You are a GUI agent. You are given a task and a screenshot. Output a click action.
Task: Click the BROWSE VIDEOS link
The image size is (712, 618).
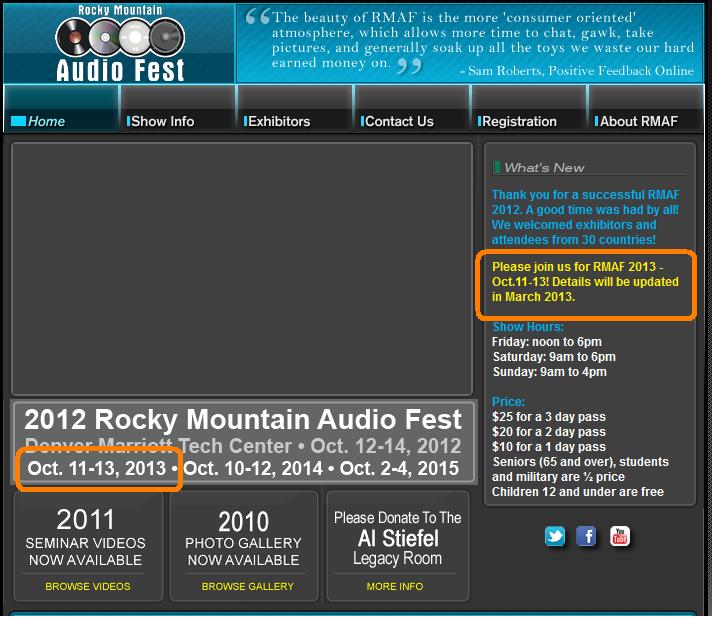88,586
